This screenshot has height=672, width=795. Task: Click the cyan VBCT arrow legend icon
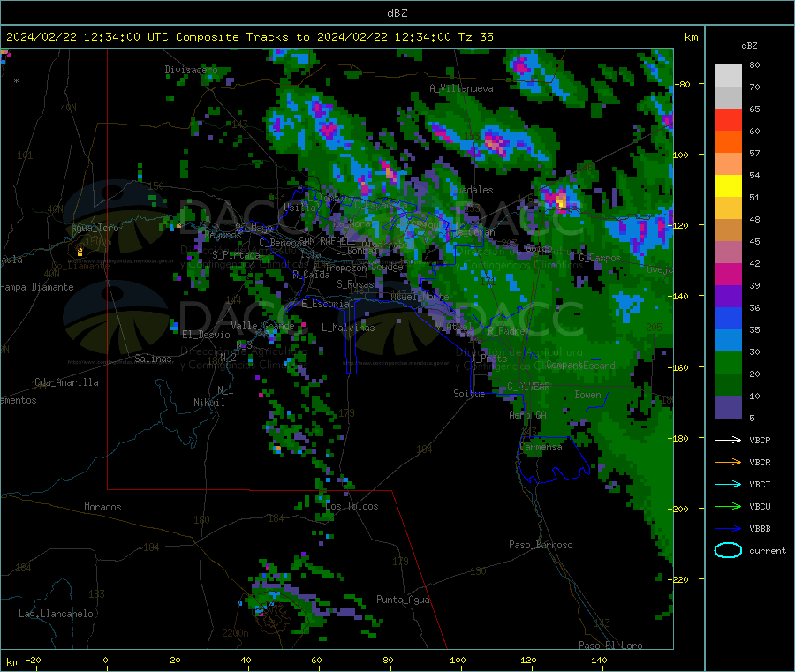tap(728, 484)
